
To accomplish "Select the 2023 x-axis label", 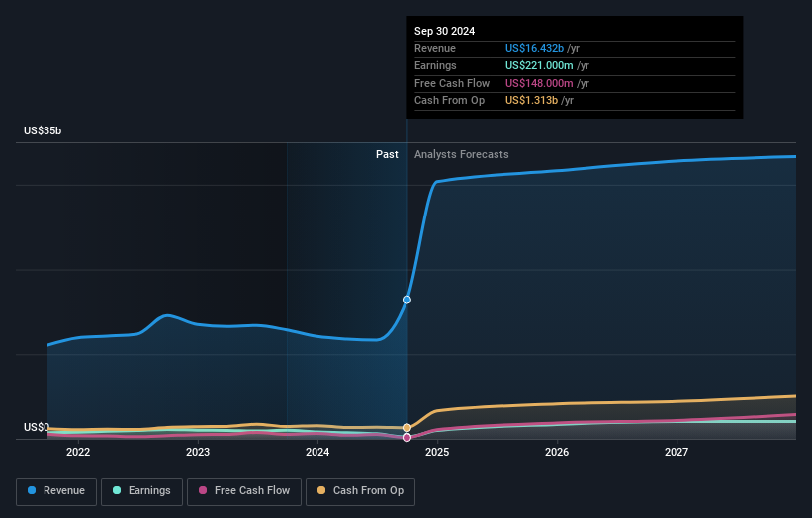I will (x=198, y=453).
